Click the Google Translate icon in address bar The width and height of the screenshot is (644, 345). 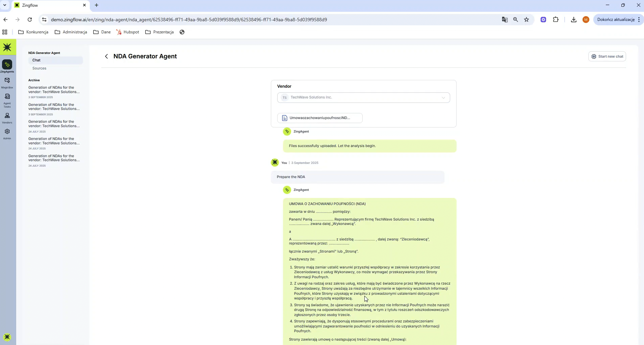click(505, 20)
